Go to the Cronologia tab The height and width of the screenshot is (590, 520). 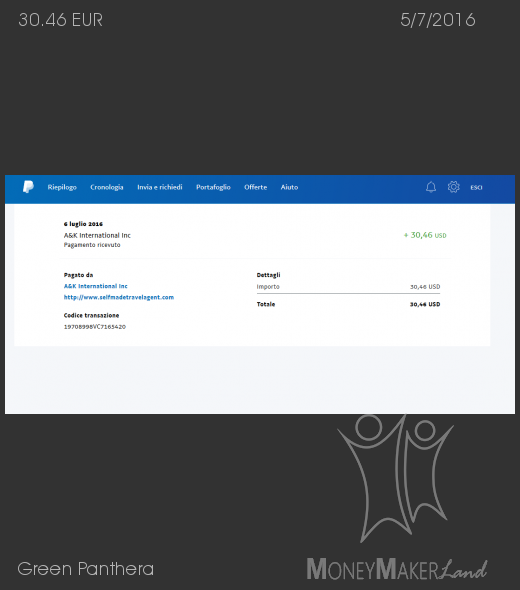(107, 187)
